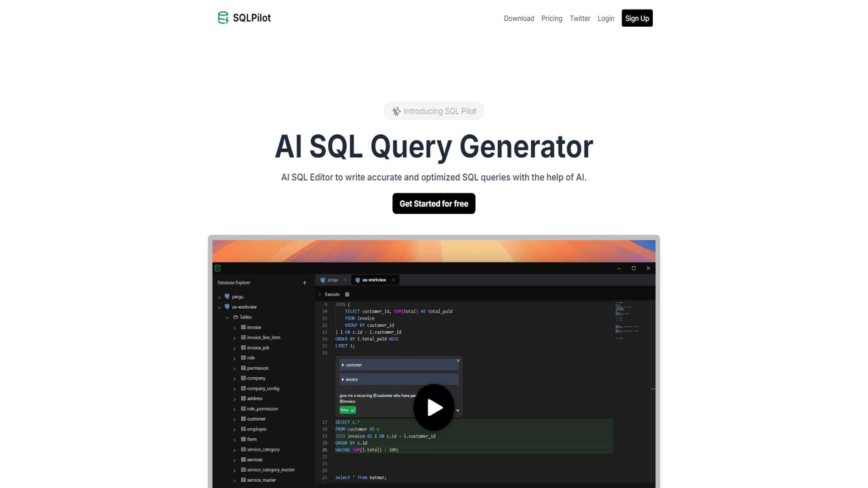Screen dimensions: 868x488
Task: Click the AI SQL Query Generator heading
Action: [x=434, y=146]
